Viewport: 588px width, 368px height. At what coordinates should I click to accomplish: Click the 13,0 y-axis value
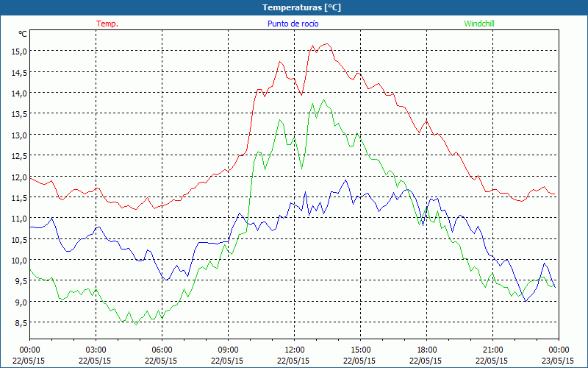[x=19, y=135]
